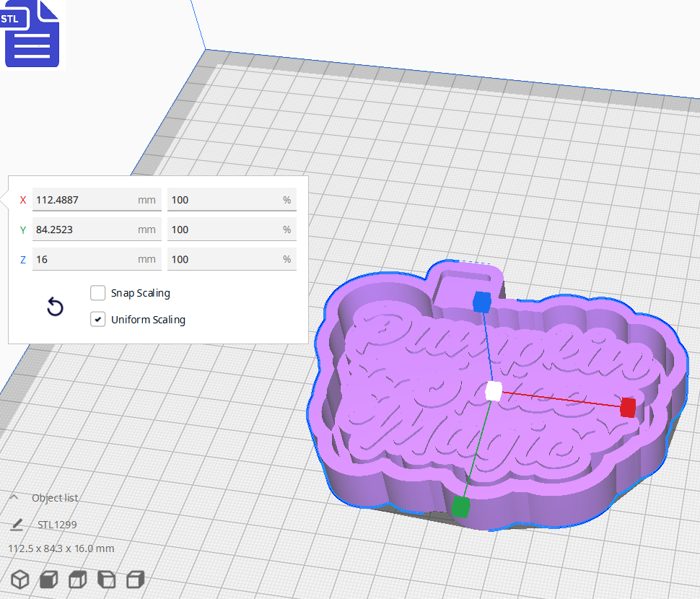Switch to the 3D perspective view
The height and width of the screenshot is (599, 700).
tap(19, 579)
